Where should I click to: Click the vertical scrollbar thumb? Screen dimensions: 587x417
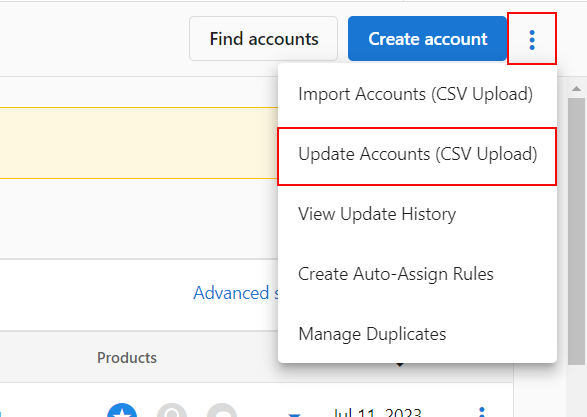point(577,231)
